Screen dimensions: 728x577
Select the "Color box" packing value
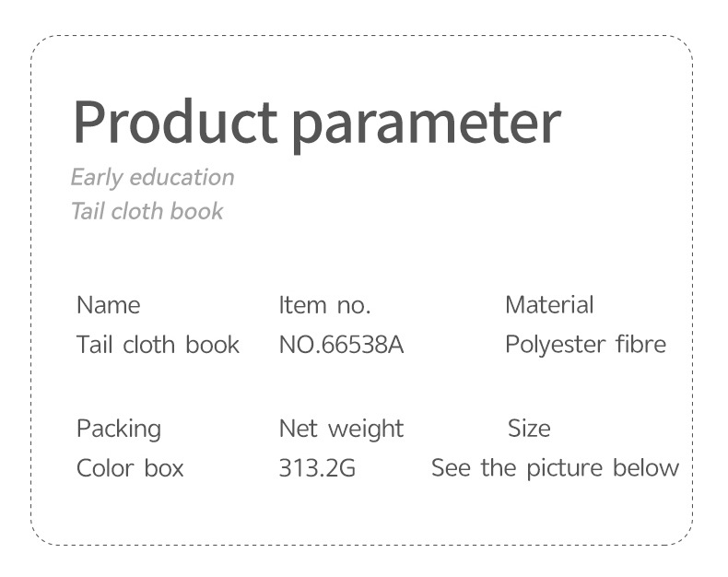pyautogui.click(x=130, y=468)
